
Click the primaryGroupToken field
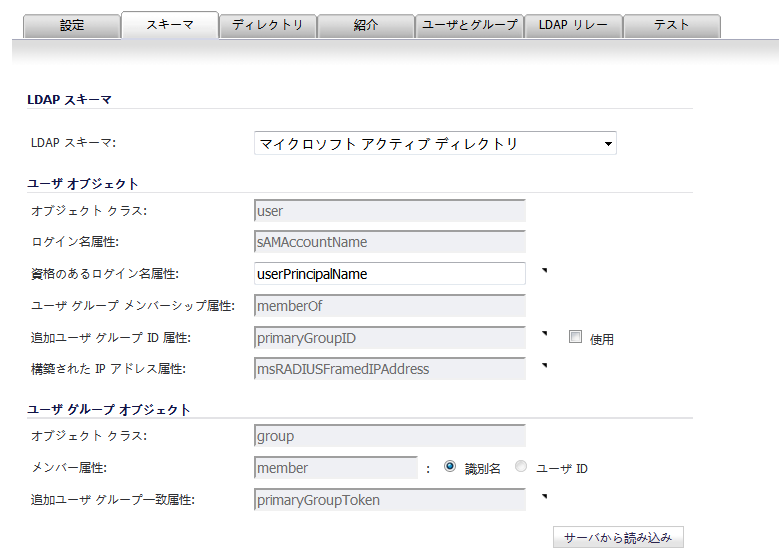coord(390,499)
